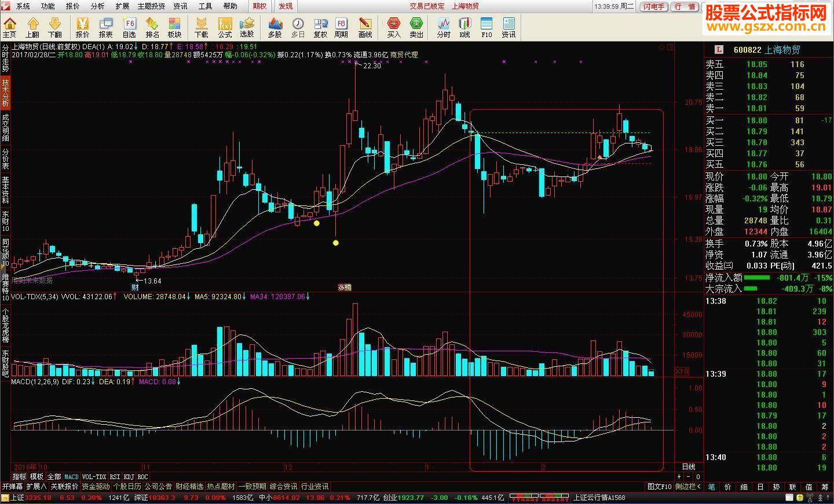Open the 系统 menu
Image resolution: width=834 pixels, height=504 pixels.
[x=23, y=6]
